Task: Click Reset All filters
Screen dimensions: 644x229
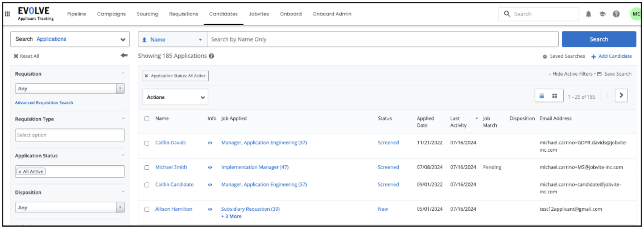Action: [x=26, y=56]
